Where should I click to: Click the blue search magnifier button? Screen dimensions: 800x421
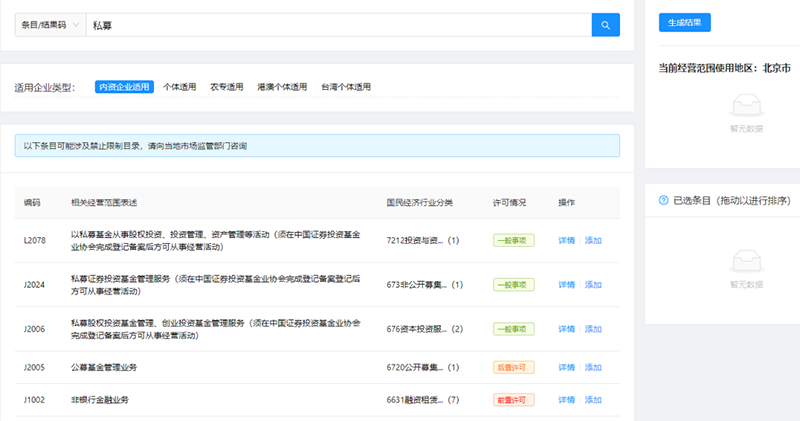(x=606, y=25)
